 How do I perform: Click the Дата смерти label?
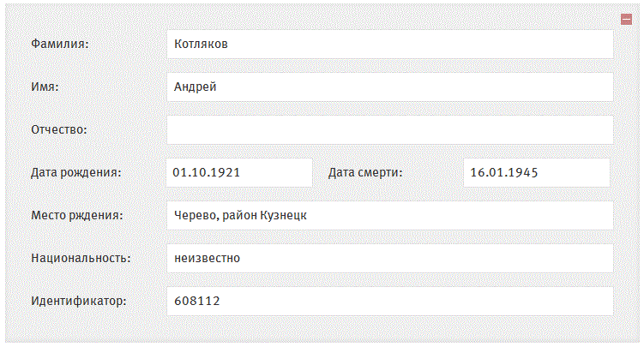[x=365, y=173]
